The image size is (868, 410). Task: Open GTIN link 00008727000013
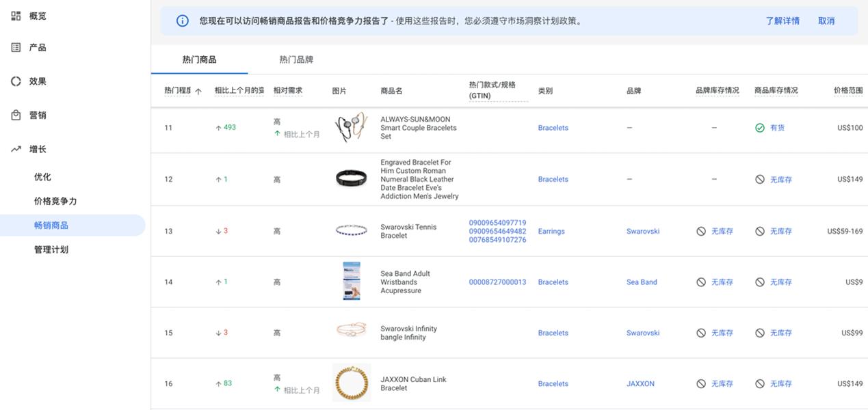tap(497, 282)
